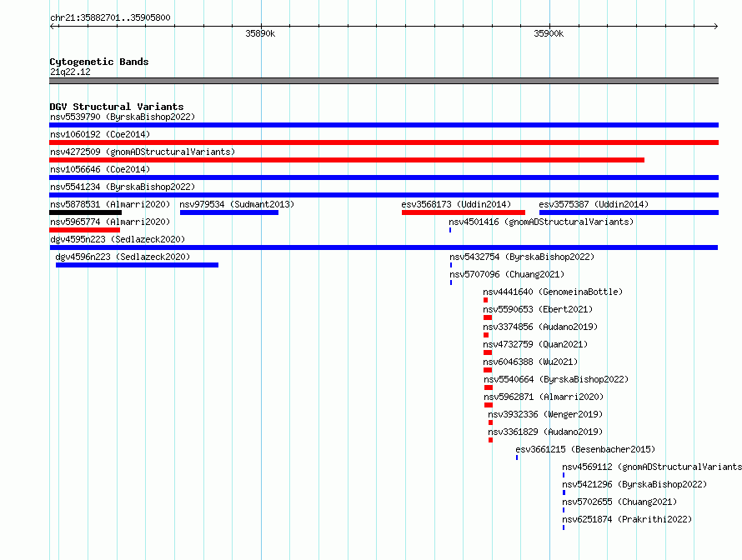
Task: Click nsv5540664 (ByrskaBishop2022) label
Action: tap(556, 379)
